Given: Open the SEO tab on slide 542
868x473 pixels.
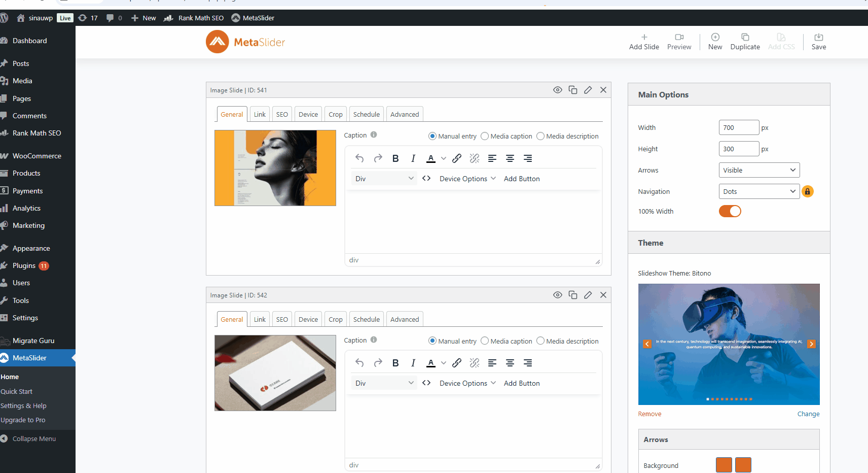Looking at the screenshot, I should pos(282,319).
